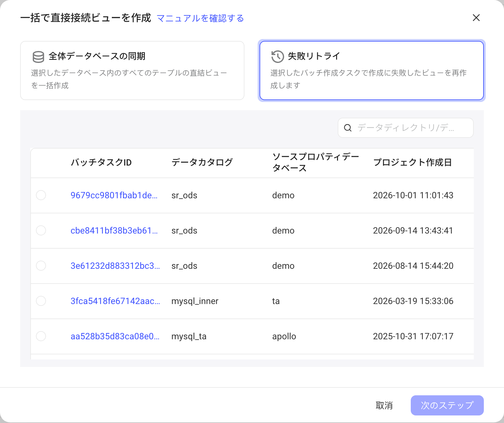504x423 pixels.
Task: Click the database stack icon
Action: coord(38,57)
